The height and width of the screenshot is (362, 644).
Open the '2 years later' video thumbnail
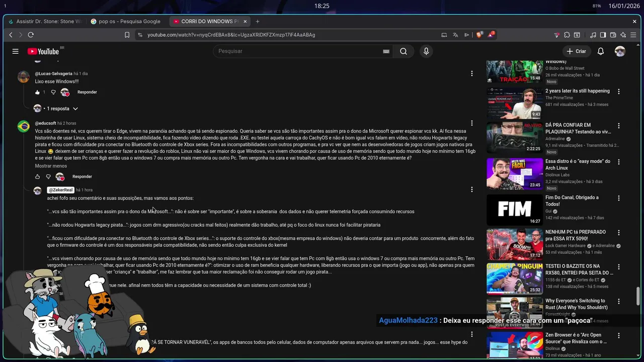515,103
